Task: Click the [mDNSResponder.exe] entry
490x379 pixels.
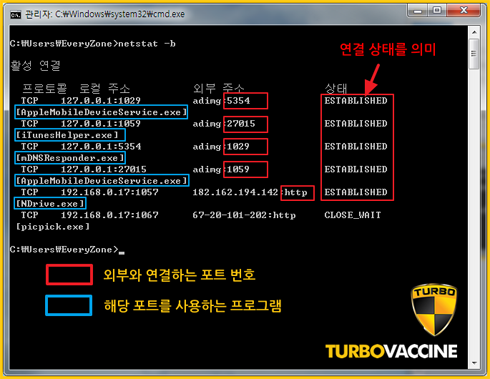Action: point(70,158)
